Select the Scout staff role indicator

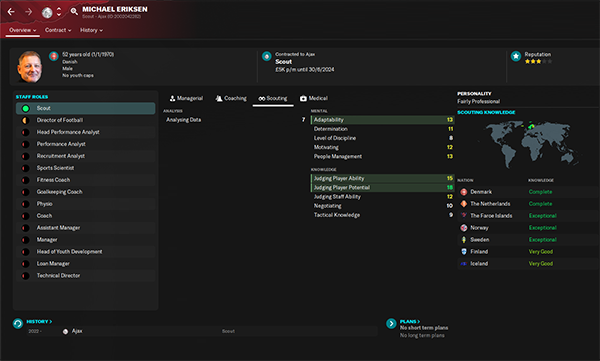pos(26,108)
